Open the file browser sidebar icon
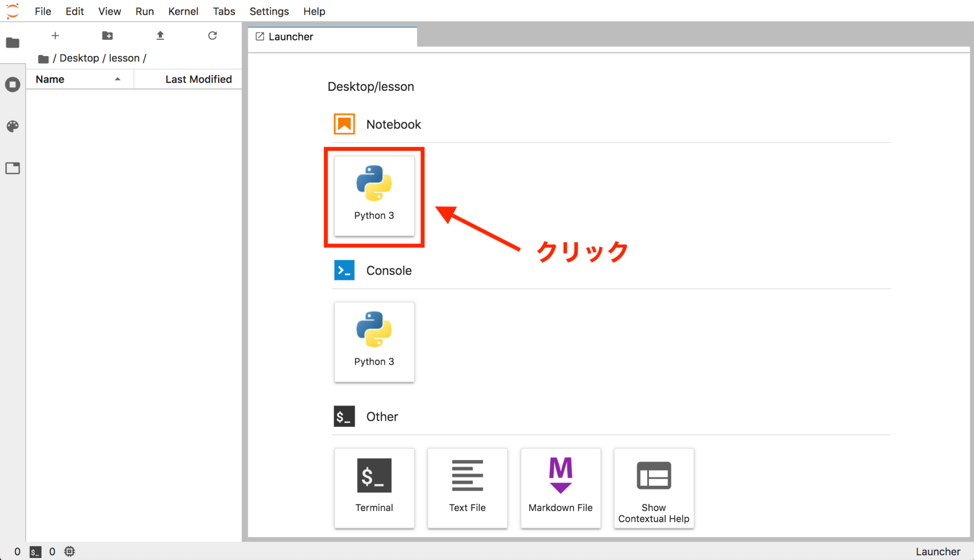Viewport: 974px width, 560px height. point(13,43)
